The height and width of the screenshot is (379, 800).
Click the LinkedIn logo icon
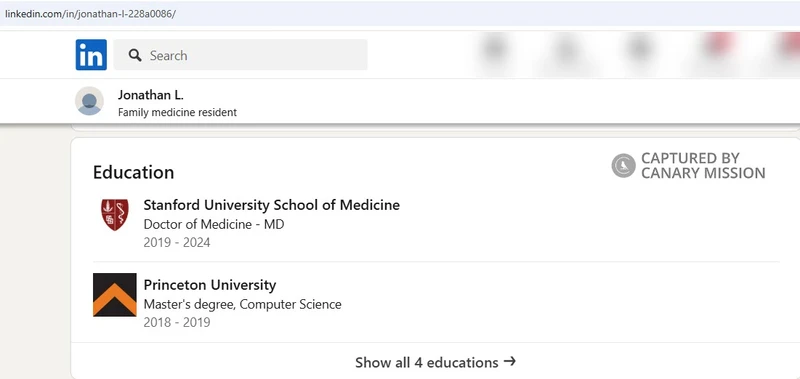[x=91, y=55]
